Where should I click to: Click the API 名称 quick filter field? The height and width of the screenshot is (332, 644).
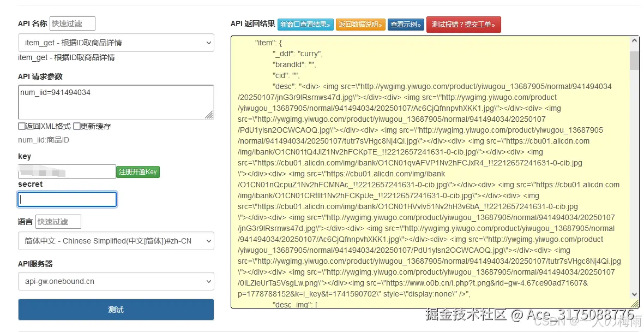(x=72, y=23)
